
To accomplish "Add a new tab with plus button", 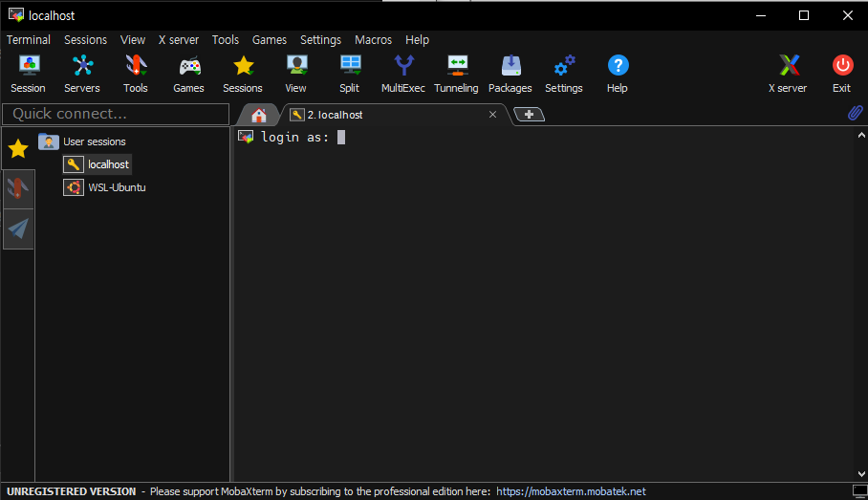I will click(530, 114).
